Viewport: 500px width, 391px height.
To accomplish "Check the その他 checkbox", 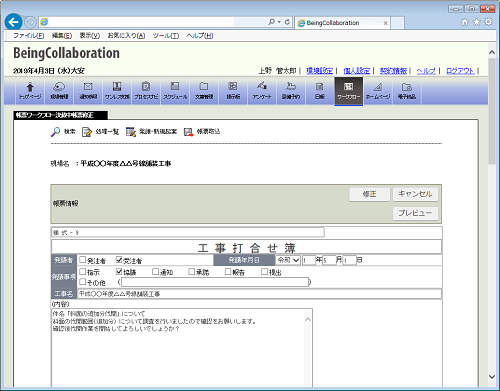I will [x=83, y=282].
